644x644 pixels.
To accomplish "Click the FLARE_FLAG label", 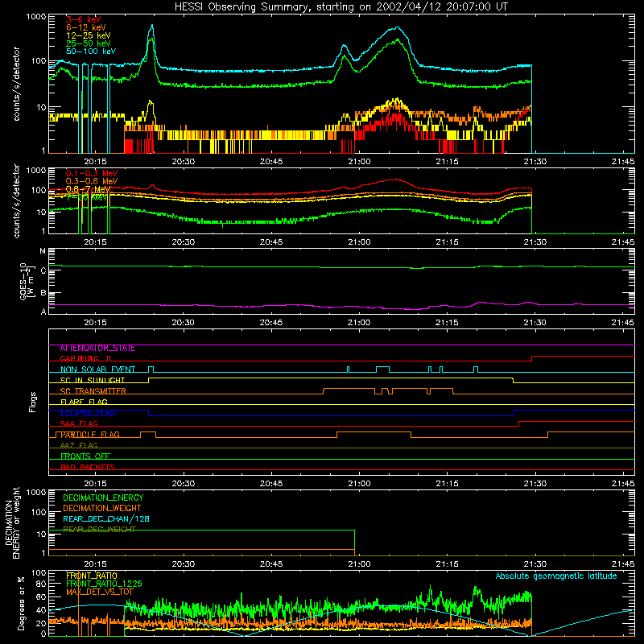I will pyautogui.click(x=84, y=402).
